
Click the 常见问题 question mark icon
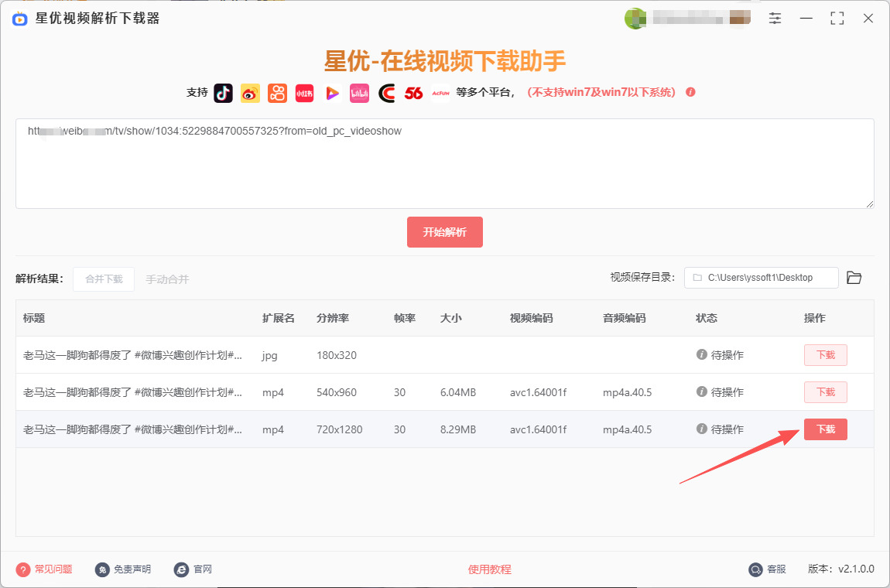[x=22, y=569]
